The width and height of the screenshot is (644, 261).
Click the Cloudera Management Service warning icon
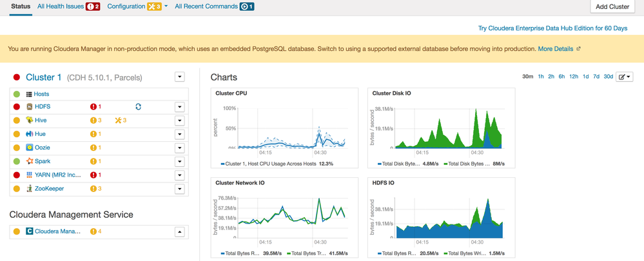[x=93, y=231]
